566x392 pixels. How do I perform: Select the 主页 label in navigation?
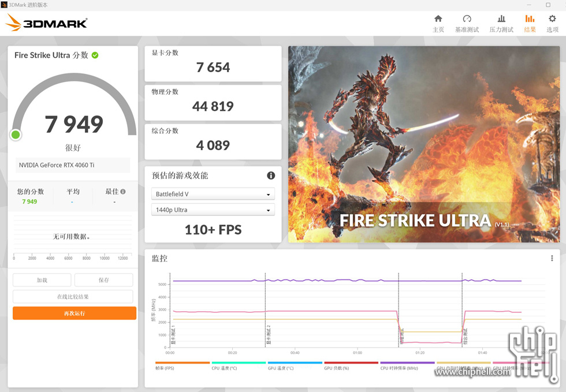(x=438, y=29)
